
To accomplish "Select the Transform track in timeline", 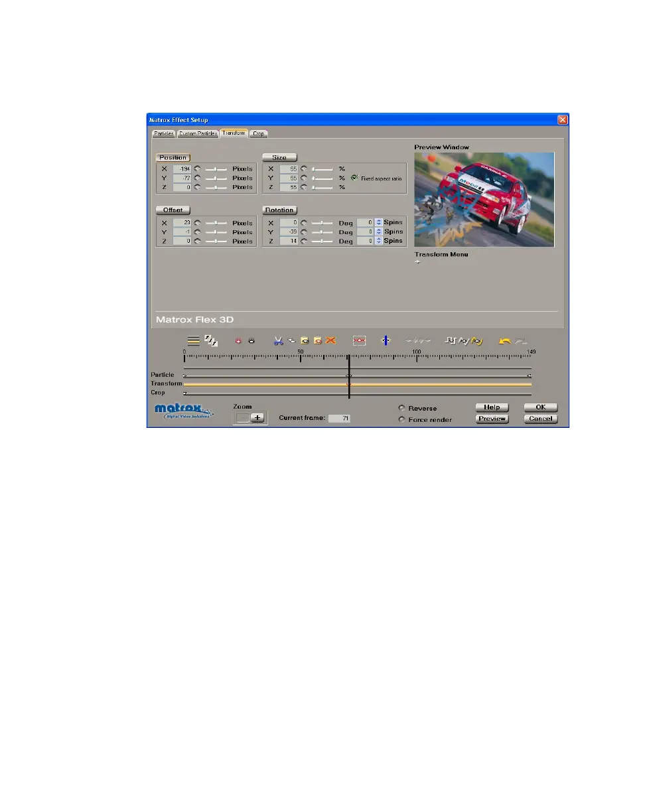I will click(x=357, y=384).
